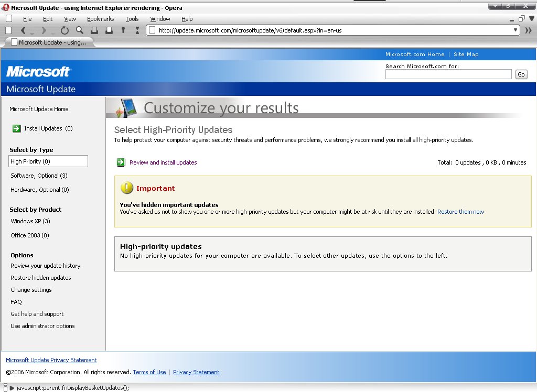This screenshot has width=537, height=392.
Task: Click green arrow beside Review and install updates
Action: coord(121,162)
